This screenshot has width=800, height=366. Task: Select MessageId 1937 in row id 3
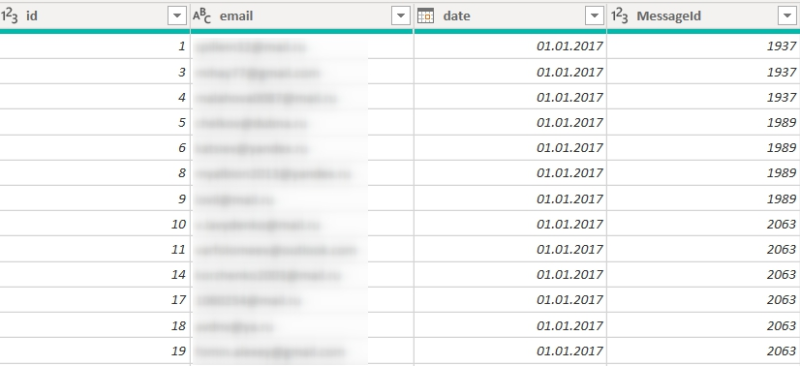pos(704,71)
